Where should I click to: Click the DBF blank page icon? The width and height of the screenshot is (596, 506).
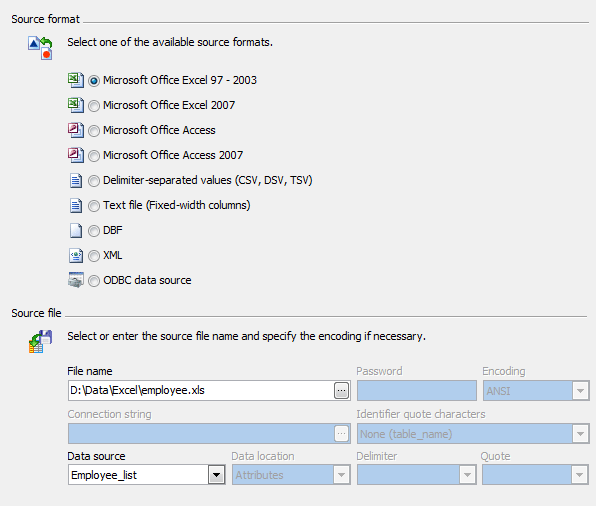click(76, 230)
